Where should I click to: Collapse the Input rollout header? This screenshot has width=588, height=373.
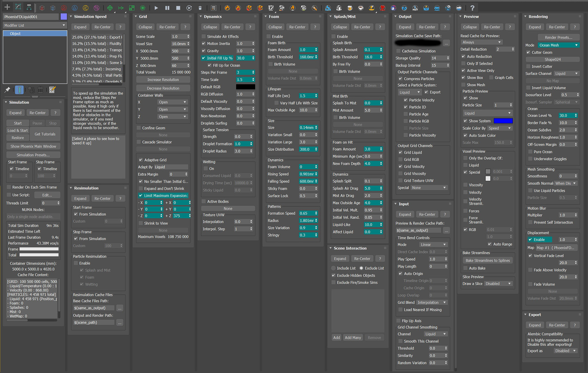(x=423, y=204)
